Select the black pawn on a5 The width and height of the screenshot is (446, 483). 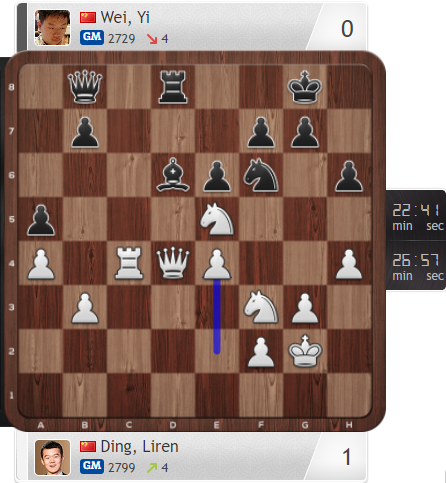click(41, 219)
